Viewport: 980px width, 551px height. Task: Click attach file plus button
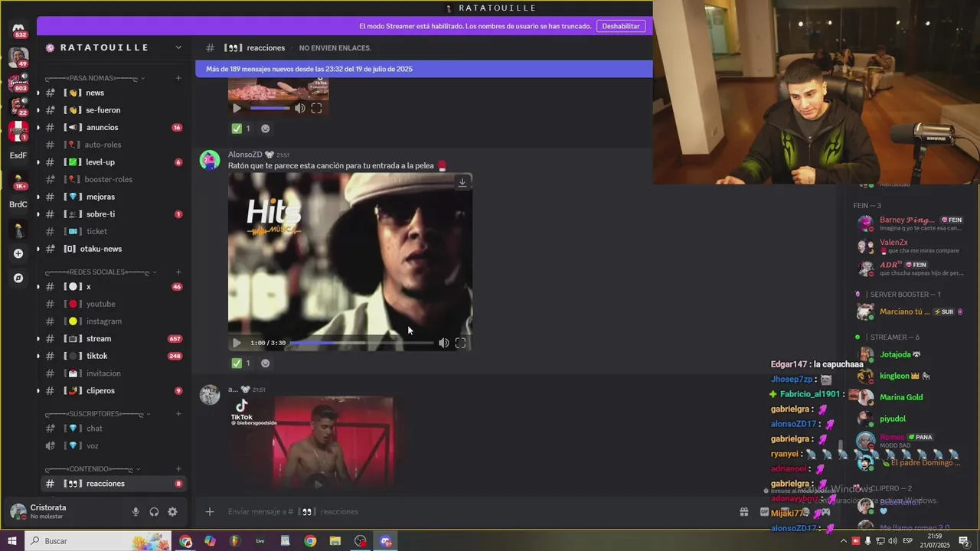click(x=210, y=512)
